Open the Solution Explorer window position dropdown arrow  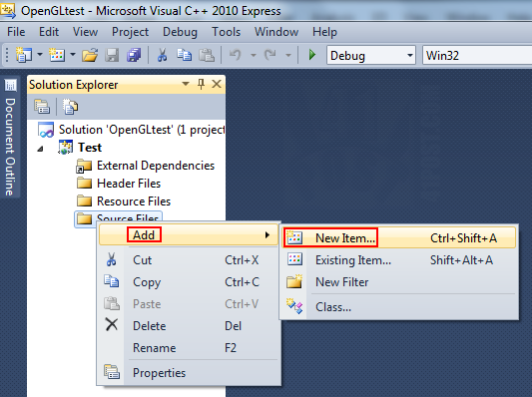pyautogui.click(x=186, y=84)
